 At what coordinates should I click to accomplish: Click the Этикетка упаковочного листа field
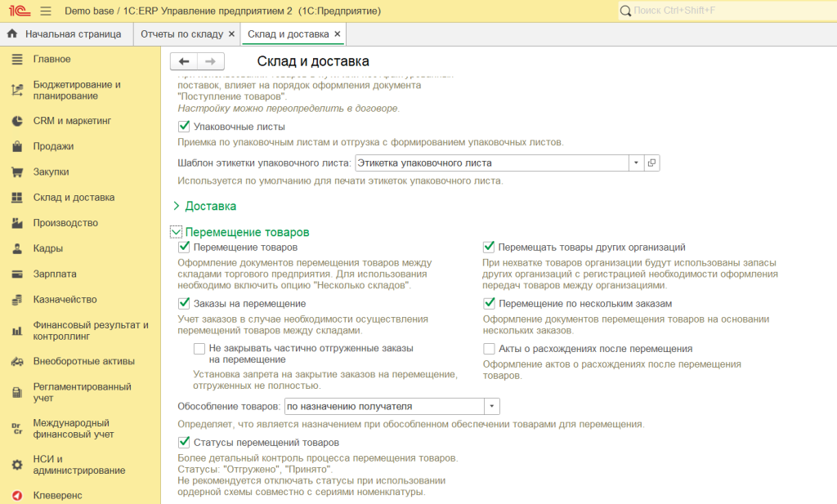[491, 163]
